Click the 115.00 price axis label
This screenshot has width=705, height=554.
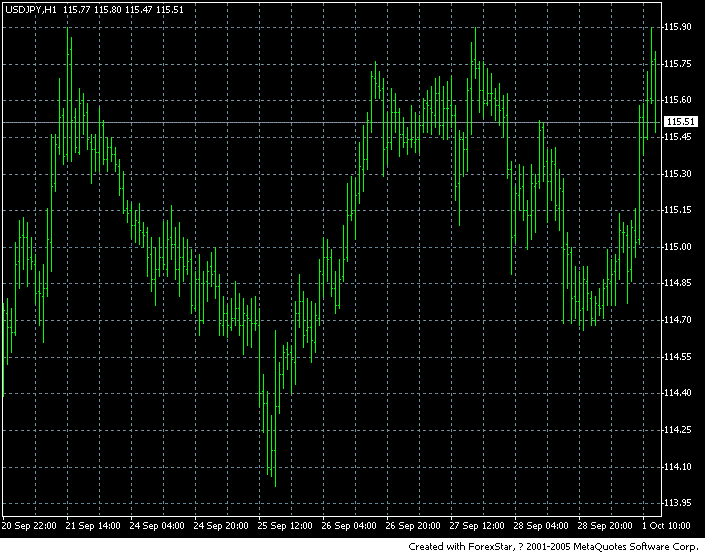[678, 246]
